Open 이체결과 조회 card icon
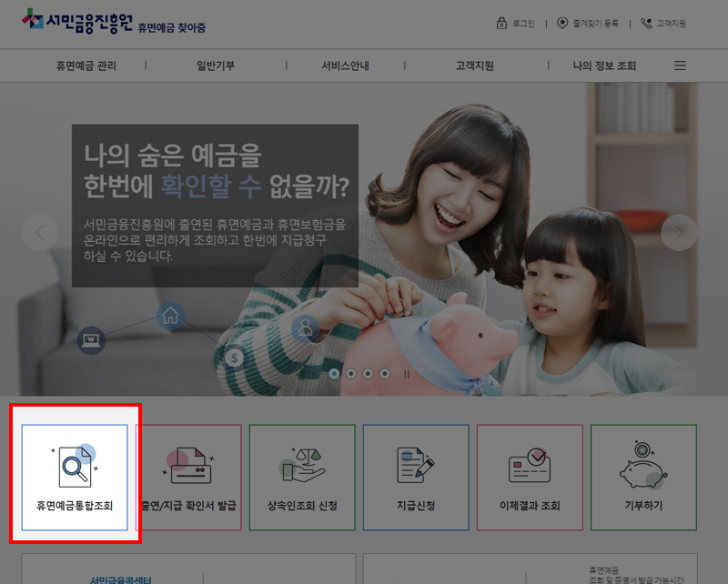Image resolution: width=728 pixels, height=584 pixels. (x=530, y=467)
